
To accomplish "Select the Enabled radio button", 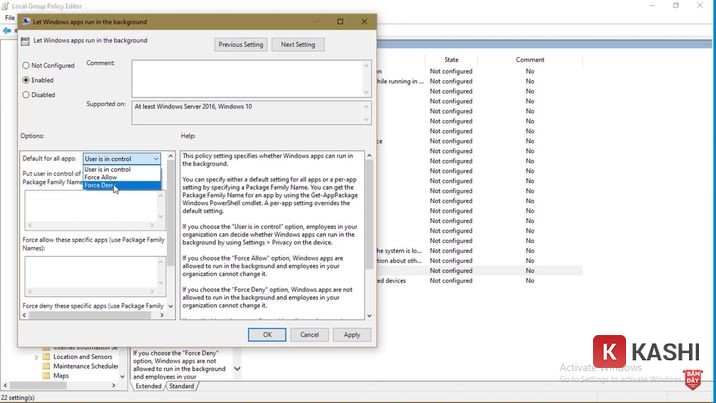I will [26, 80].
